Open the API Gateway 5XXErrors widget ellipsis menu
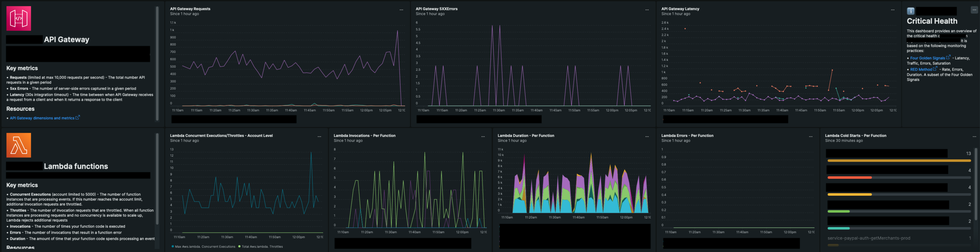Viewport: 980px width, 252px height. [x=647, y=10]
